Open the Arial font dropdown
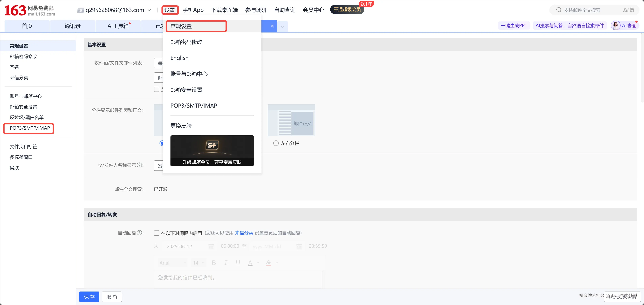The width and height of the screenshot is (644, 305). pos(172,263)
